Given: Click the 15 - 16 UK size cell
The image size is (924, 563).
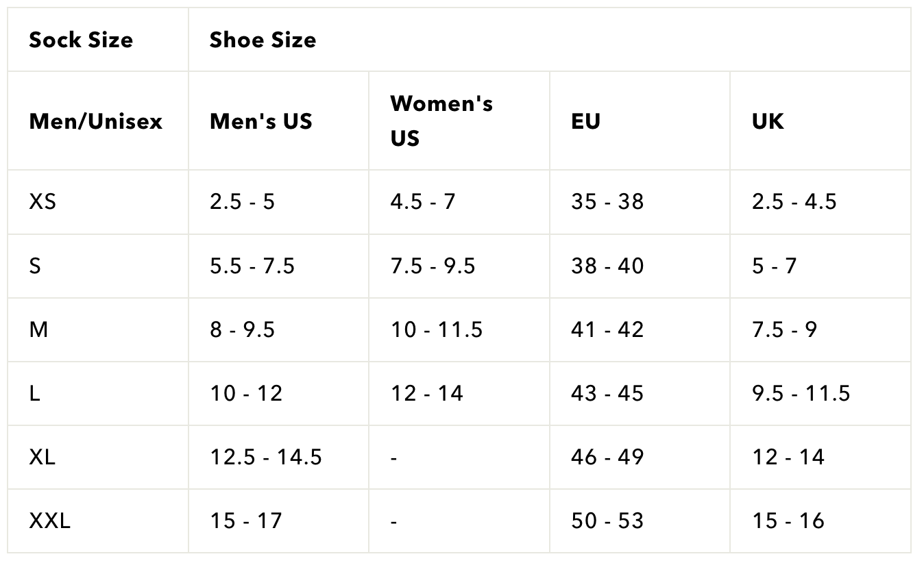Looking at the screenshot, I should click(820, 521).
